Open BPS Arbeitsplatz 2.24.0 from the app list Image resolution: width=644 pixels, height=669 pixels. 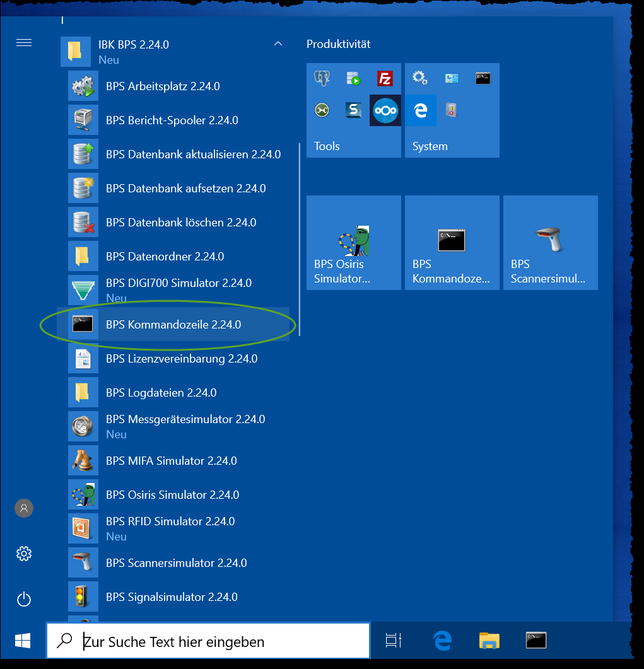(x=163, y=86)
